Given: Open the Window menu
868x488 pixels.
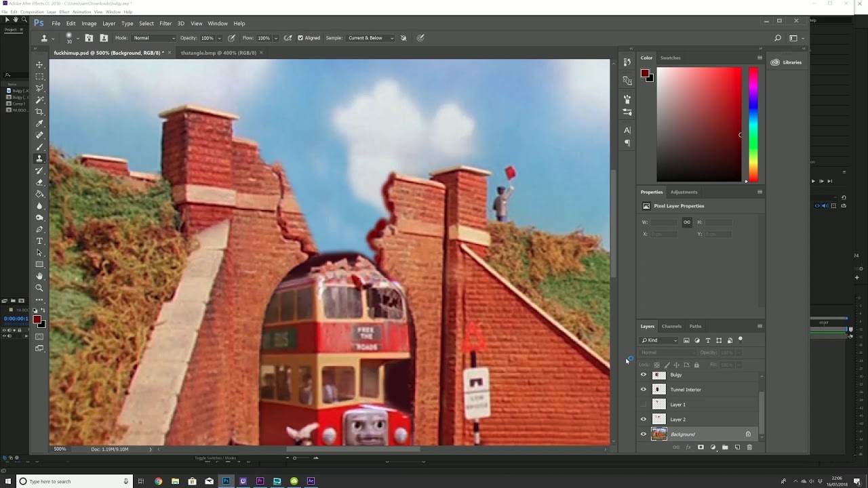Looking at the screenshot, I should pyautogui.click(x=218, y=23).
